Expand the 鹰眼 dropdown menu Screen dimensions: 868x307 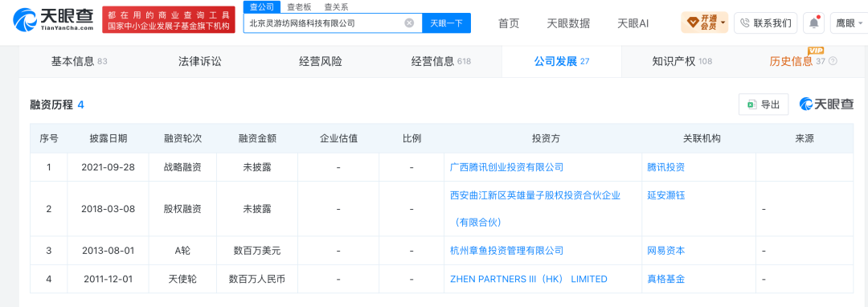click(x=850, y=23)
